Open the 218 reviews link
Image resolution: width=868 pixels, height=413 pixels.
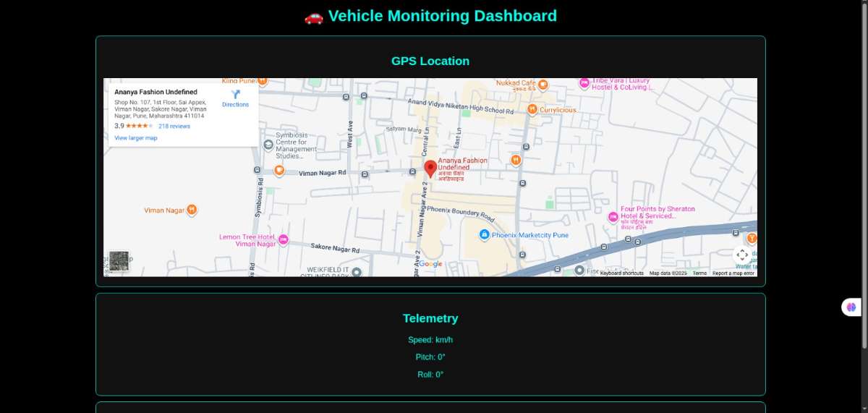174,126
